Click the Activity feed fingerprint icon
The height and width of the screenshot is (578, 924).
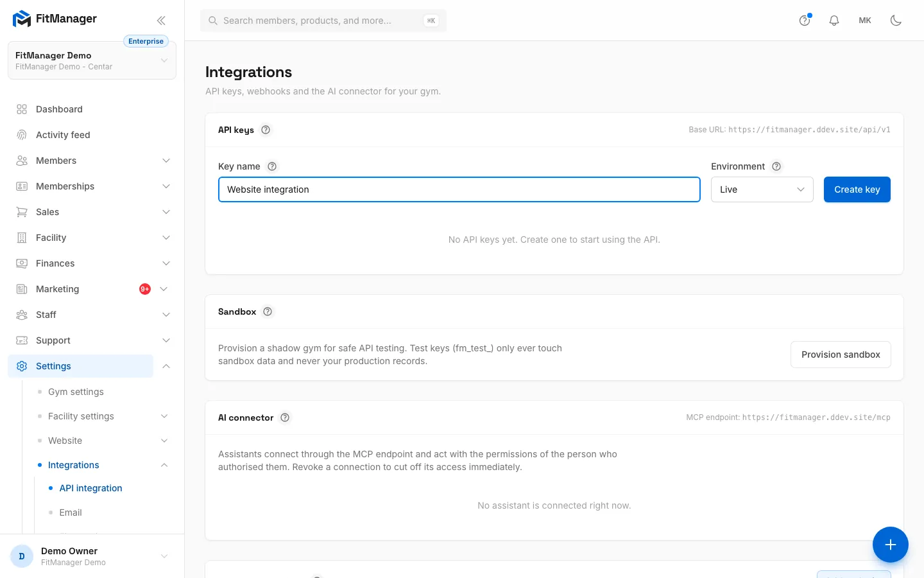click(22, 135)
